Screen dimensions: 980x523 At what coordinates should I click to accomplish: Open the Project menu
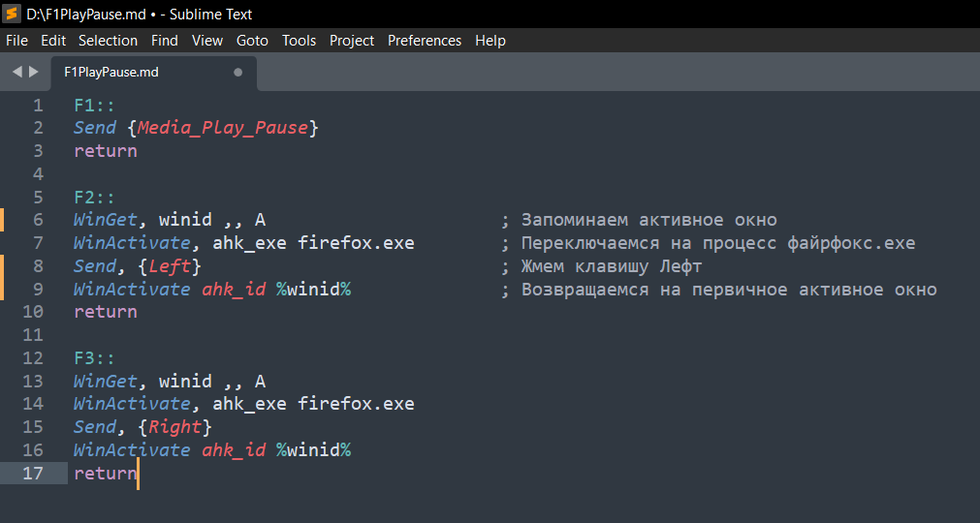[x=352, y=41]
